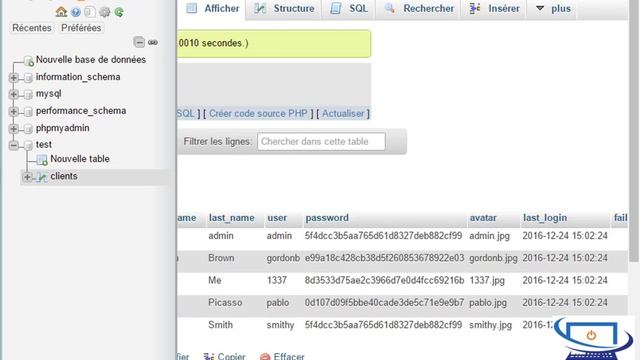Open the performance_schema database
The width and height of the screenshot is (640, 360).
(x=81, y=111)
